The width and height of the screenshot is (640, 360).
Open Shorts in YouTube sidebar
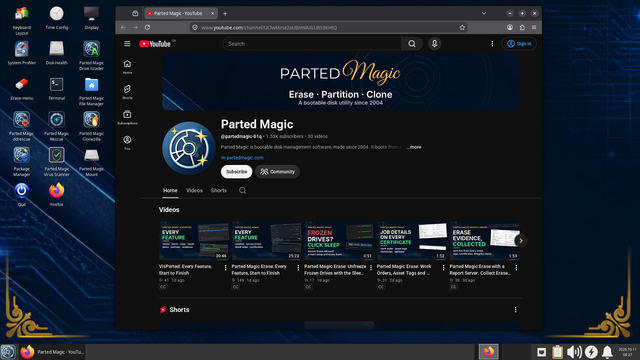[127, 92]
